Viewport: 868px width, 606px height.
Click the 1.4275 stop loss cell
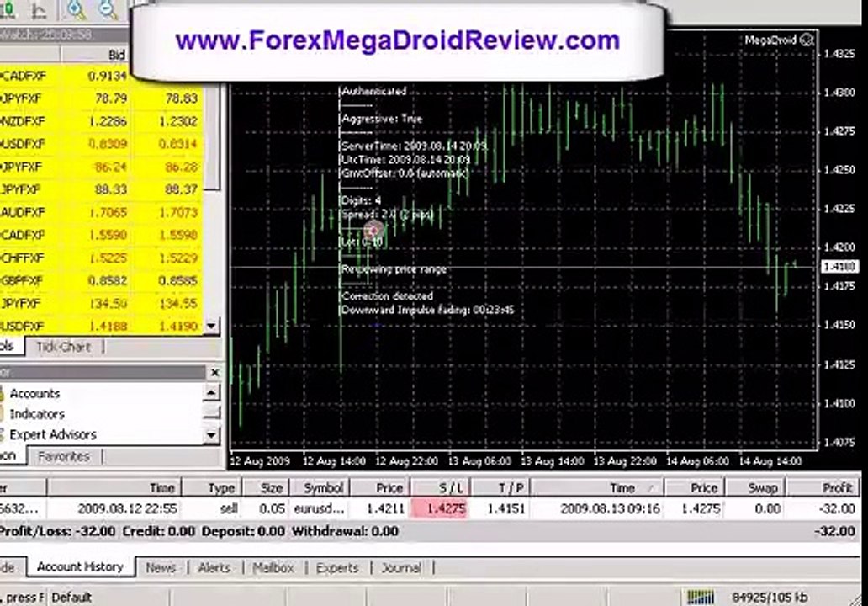(440, 508)
